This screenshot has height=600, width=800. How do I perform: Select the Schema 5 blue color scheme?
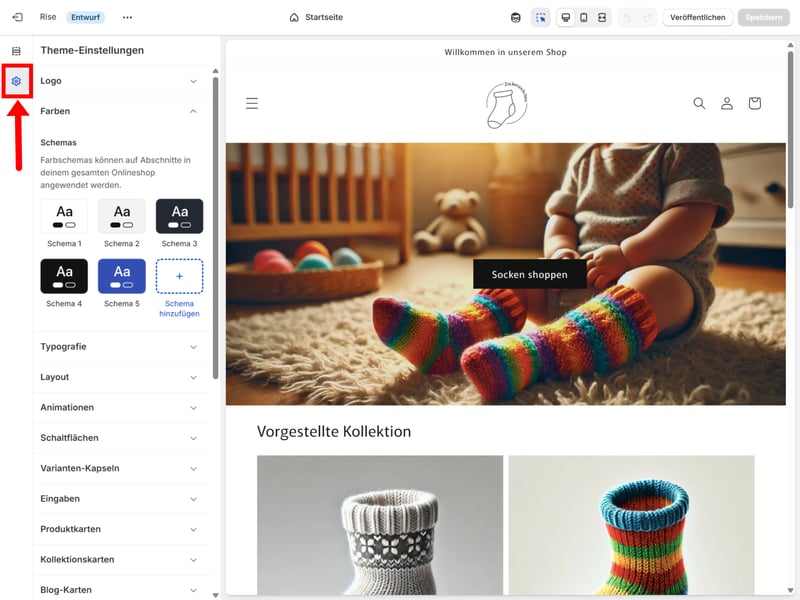click(122, 276)
